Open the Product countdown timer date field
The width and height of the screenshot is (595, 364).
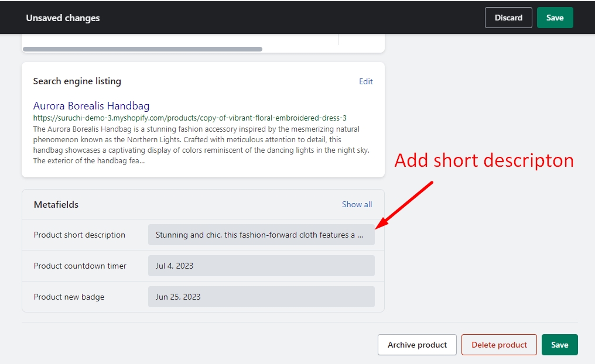[261, 266]
